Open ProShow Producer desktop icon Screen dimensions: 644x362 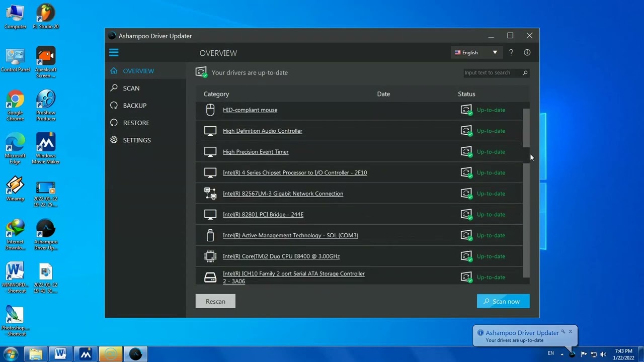46,106
